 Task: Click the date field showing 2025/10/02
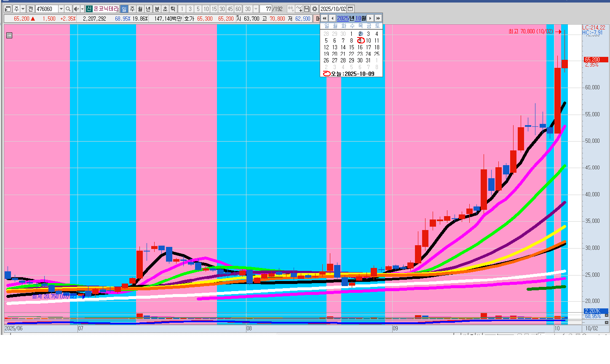coord(333,9)
